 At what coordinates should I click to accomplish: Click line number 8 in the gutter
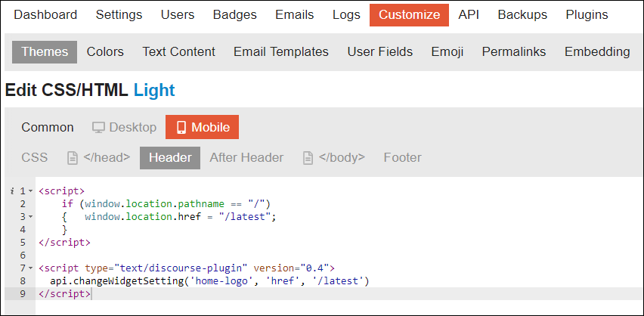click(22, 281)
